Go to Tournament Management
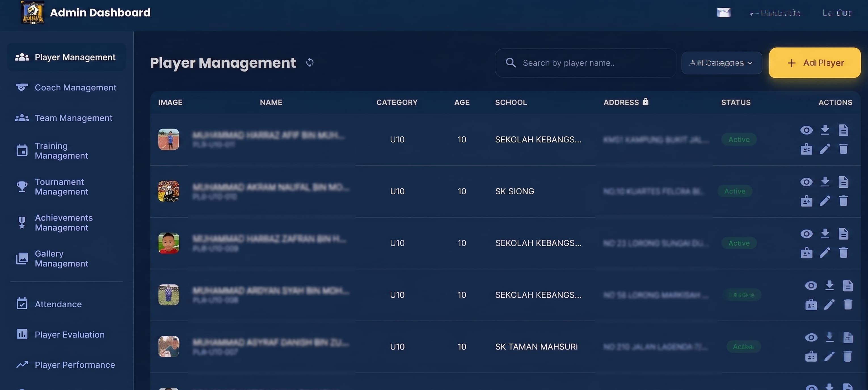 pyautogui.click(x=66, y=186)
